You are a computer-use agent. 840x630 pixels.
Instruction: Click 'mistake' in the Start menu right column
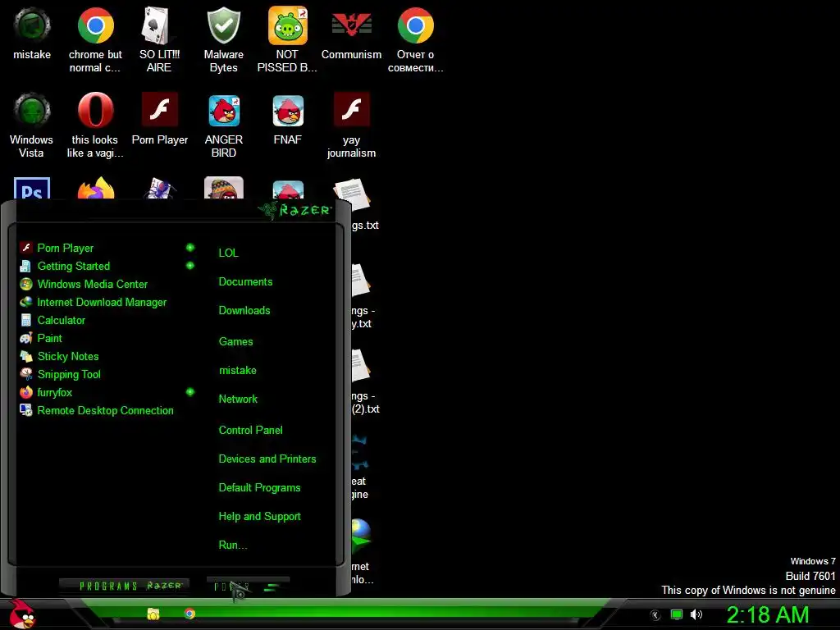[237, 371]
